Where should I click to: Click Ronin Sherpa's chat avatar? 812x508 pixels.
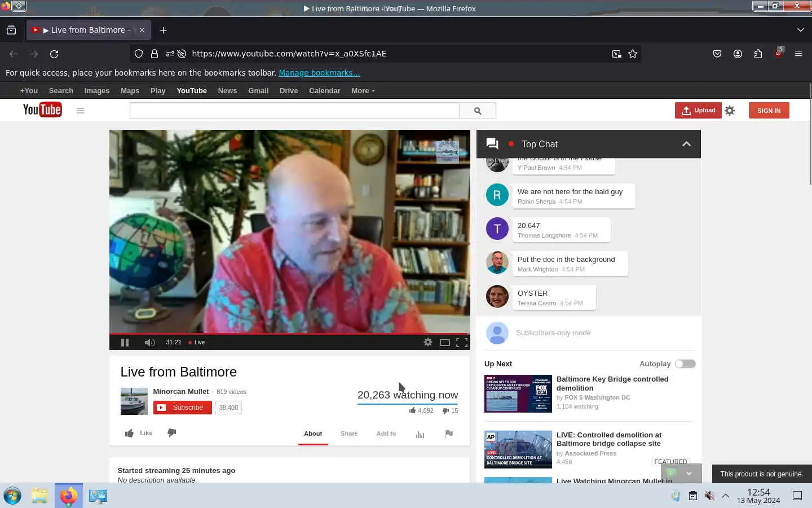[x=497, y=195]
